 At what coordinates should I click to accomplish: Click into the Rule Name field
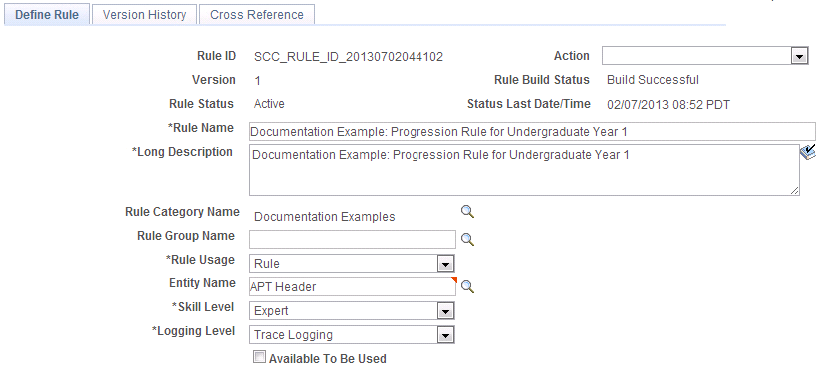pyautogui.click(x=532, y=132)
